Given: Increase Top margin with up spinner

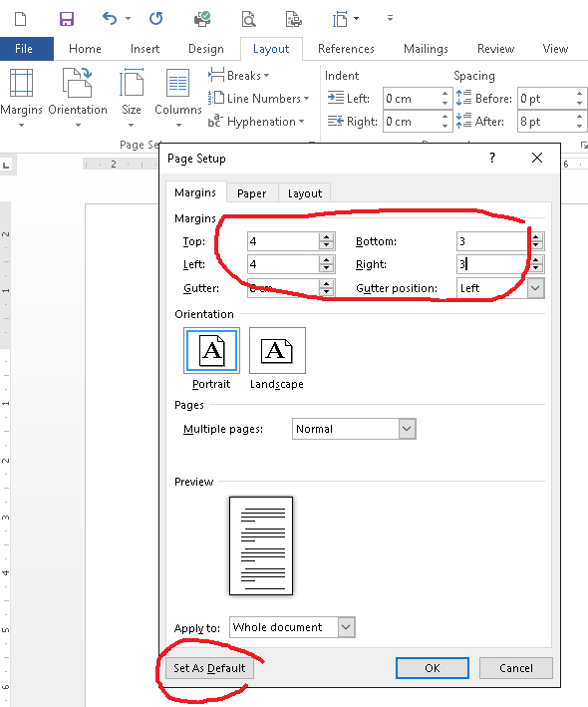Looking at the screenshot, I should click(x=327, y=236).
